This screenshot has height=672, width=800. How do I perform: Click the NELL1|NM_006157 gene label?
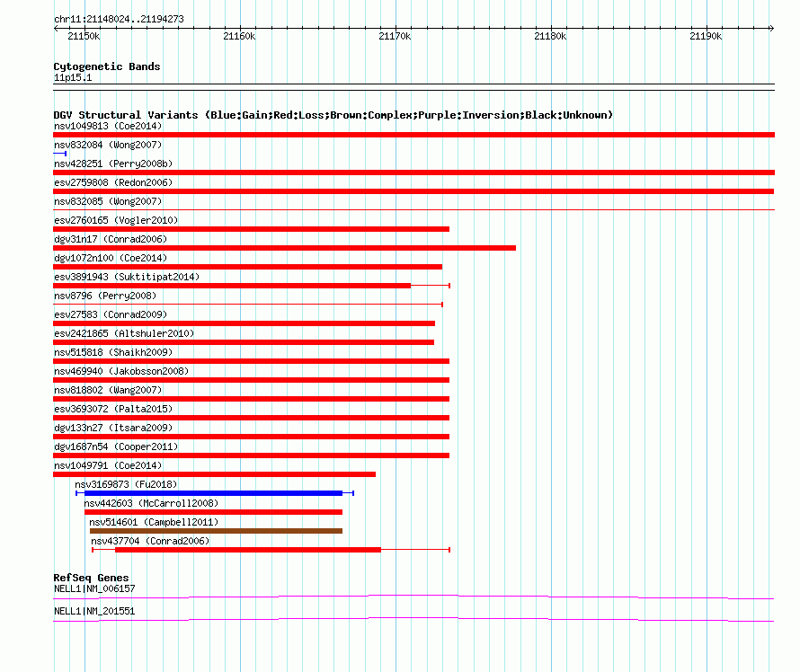point(94,588)
